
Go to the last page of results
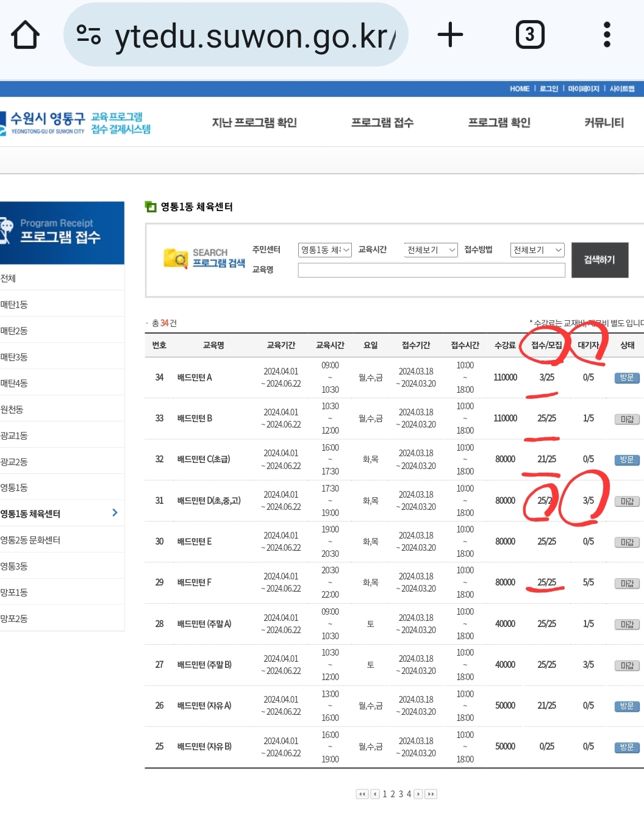click(x=431, y=794)
